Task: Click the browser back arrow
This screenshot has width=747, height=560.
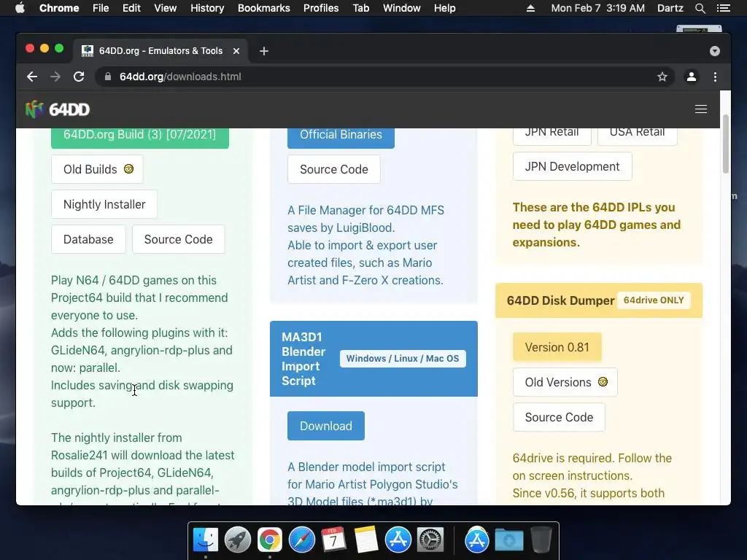Action: 32,77
